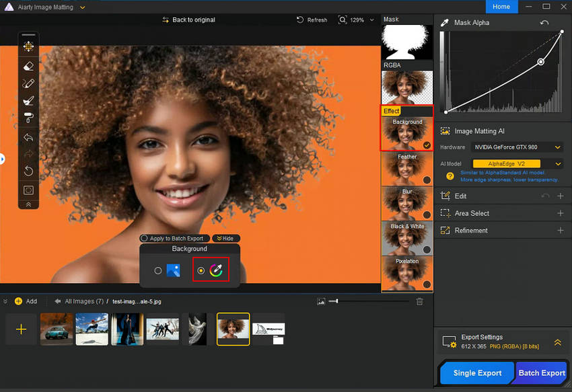Open the color picker background icon
572x392 pixels.
[x=216, y=270]
